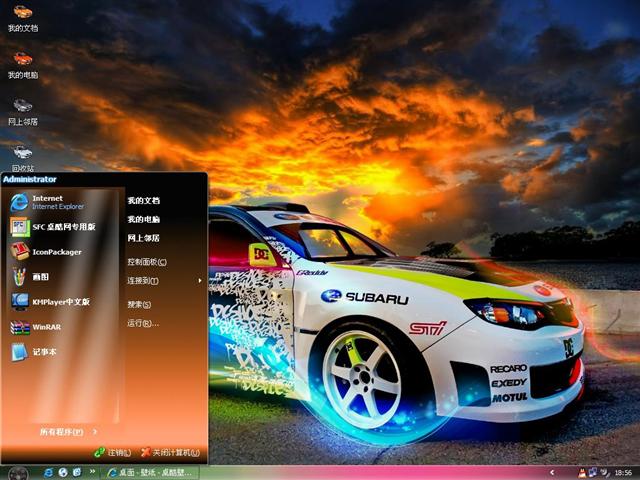Click the tray icon next to the clock
Viewport: 640px width, 480px height.
(605, 473)
